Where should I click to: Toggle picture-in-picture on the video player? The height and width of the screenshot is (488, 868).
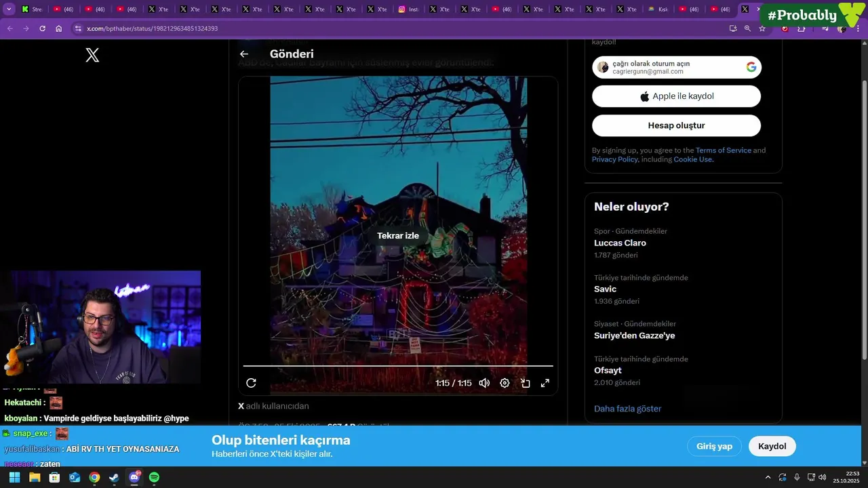(x=525, y=383)
